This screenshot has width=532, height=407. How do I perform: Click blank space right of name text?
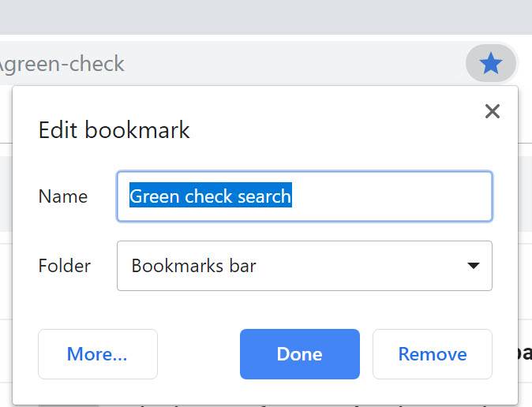(390, 196)
